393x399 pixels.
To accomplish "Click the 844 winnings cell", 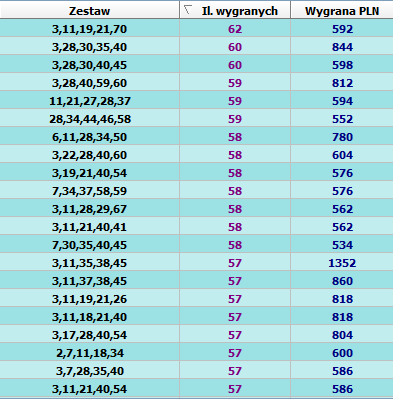I will [342, 47].
